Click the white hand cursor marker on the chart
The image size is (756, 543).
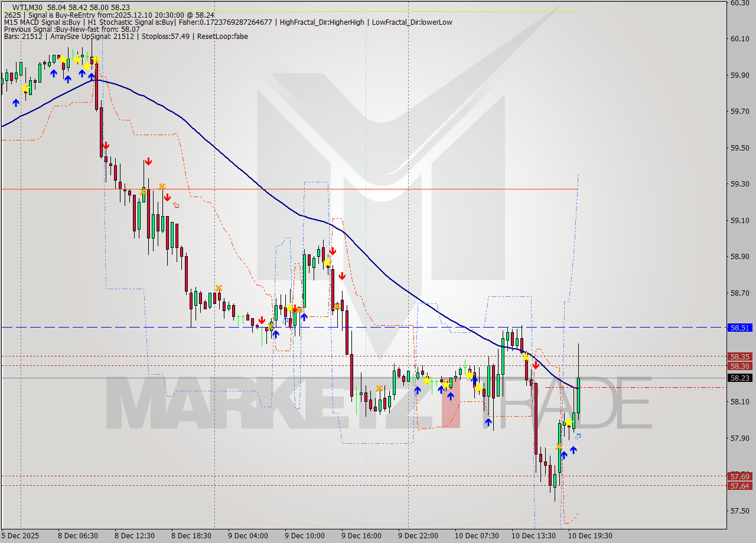[x=177, y=205]
